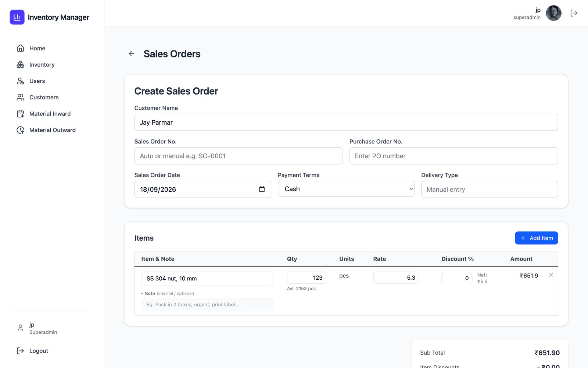This screenshot has width=588, height=368.
Task: Click the Purchase Order No. input field
Action: pos(454,156)
